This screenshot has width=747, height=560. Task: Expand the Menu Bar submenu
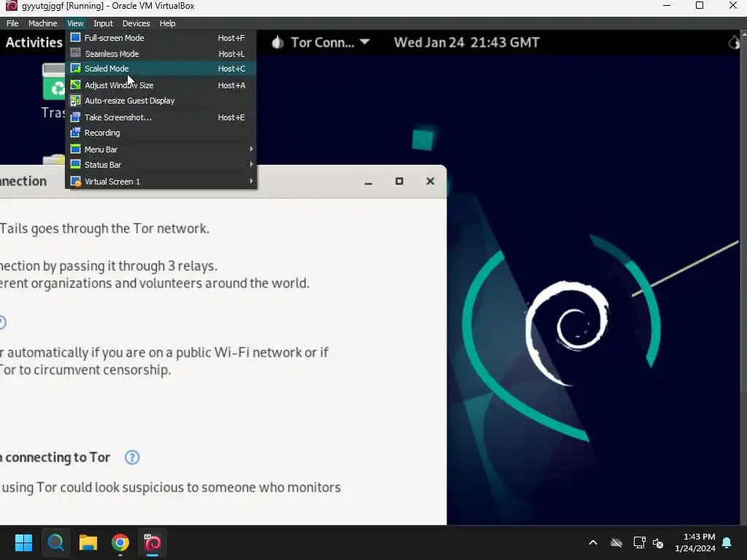[x=161, y=149]
